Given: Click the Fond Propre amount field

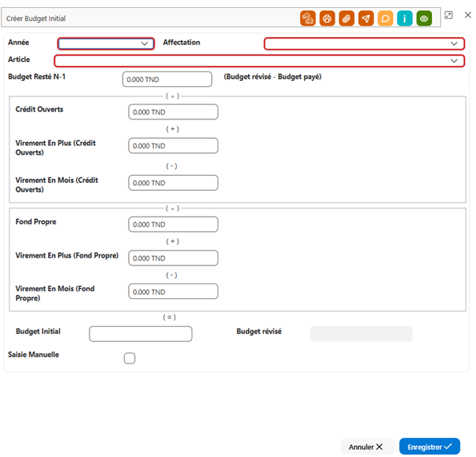Looking at the screenshot, I should pyautogui.click(x=174, y=225).
